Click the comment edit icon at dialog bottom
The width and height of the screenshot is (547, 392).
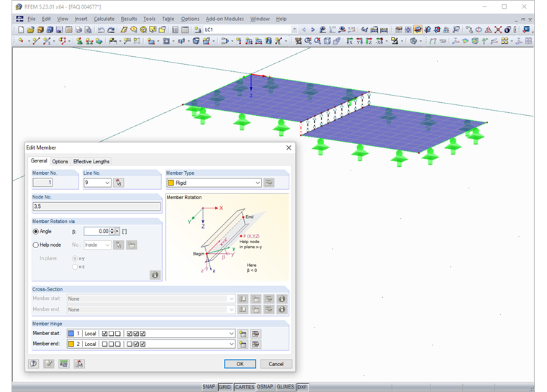tap(49, 364)
